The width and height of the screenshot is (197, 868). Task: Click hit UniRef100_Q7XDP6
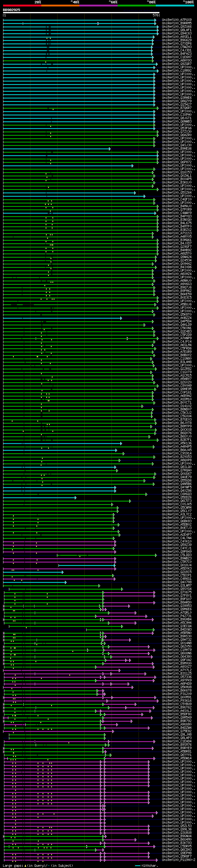coord(177,43)
